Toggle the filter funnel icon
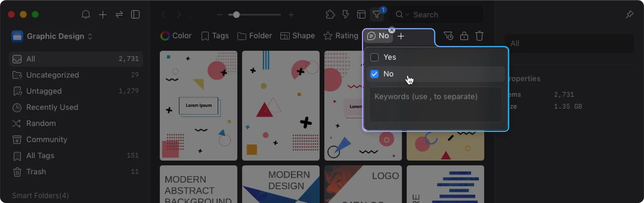 tap(377, 14)
